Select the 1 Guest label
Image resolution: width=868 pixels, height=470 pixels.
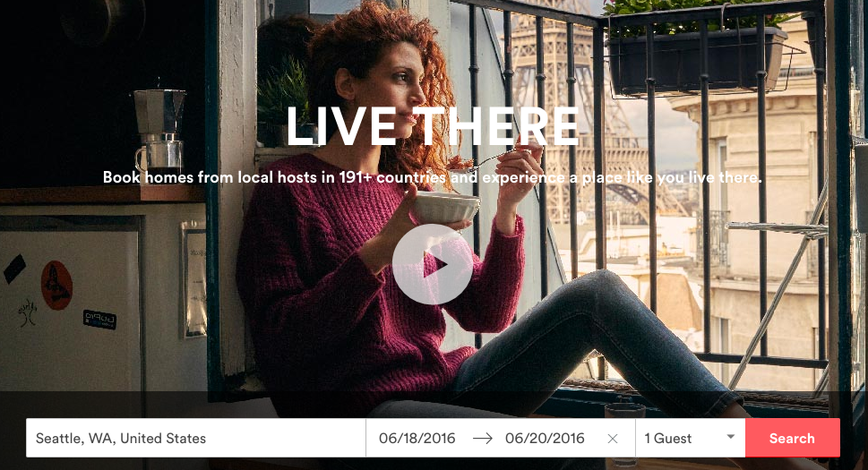point(667,439)
